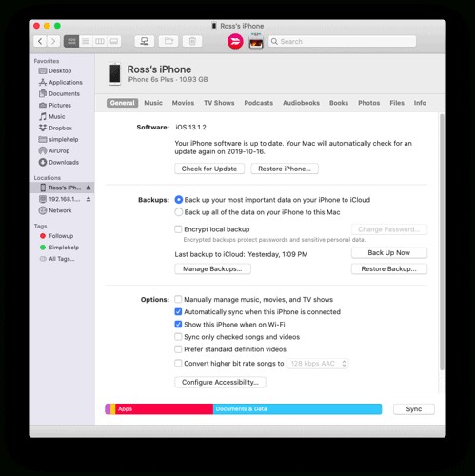The height and width of the screenshot is (476, 475).
Task: Switch to the Movies tab
Action: (183, 103)
